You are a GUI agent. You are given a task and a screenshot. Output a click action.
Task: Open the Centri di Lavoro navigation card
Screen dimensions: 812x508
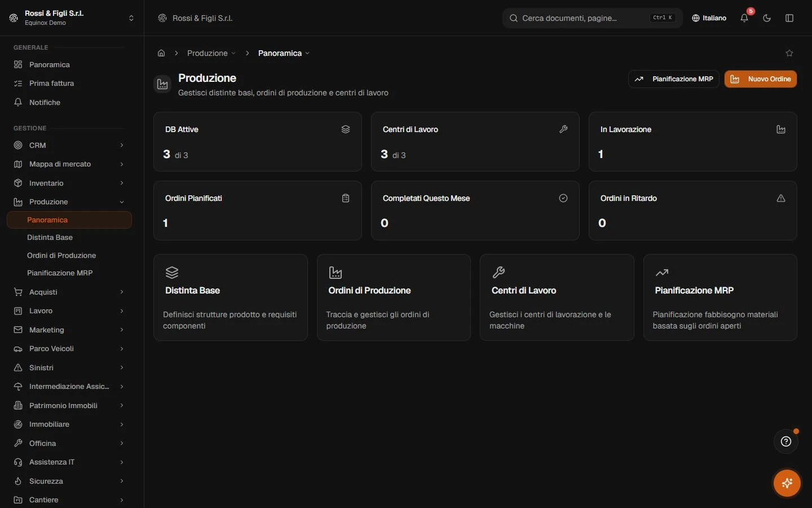[x=557, y=297]
